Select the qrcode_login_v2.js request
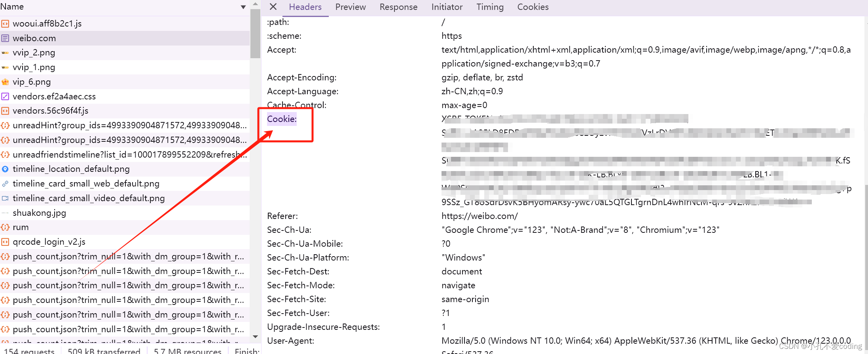868x354 pixels. [x=125, y=242]
